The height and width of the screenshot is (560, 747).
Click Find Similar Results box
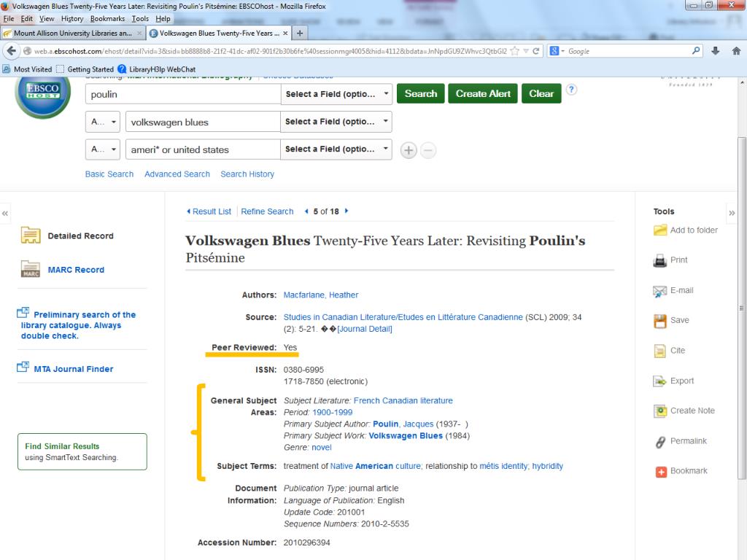82,451
